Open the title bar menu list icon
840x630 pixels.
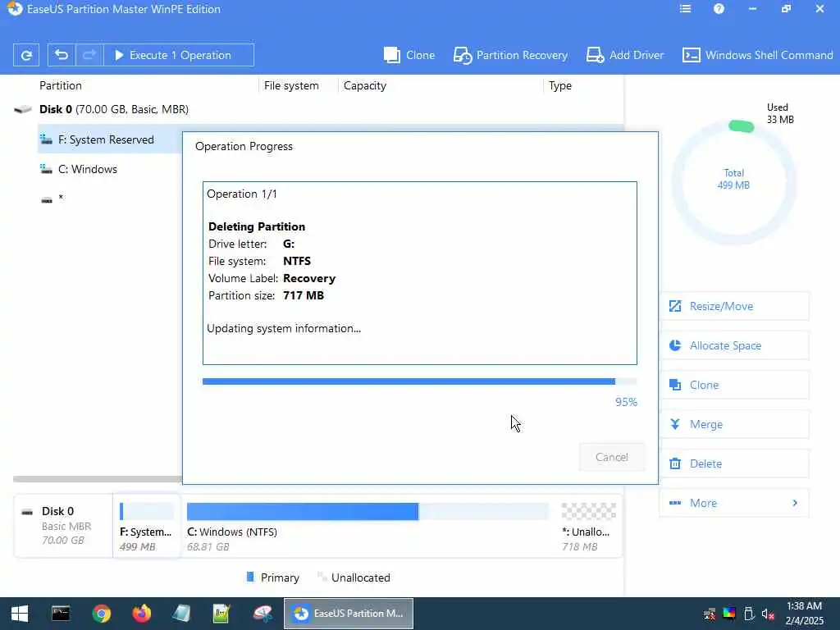coord(685,8)
